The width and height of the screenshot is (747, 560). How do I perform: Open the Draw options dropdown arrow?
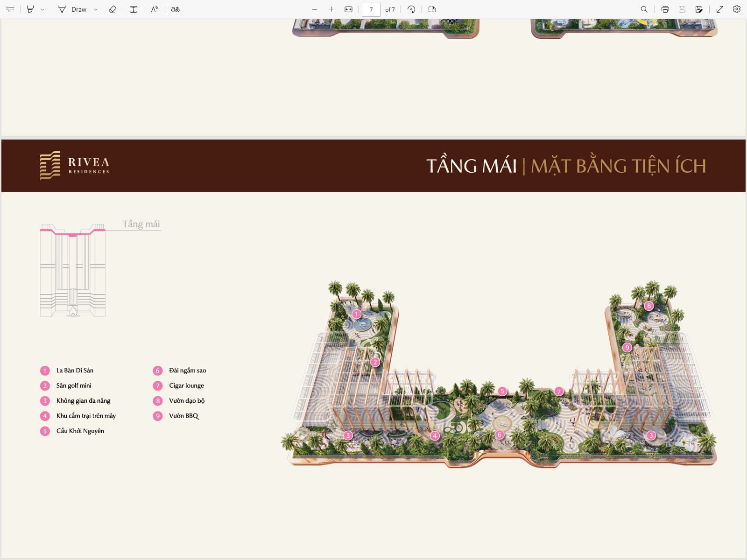[96, 9]
